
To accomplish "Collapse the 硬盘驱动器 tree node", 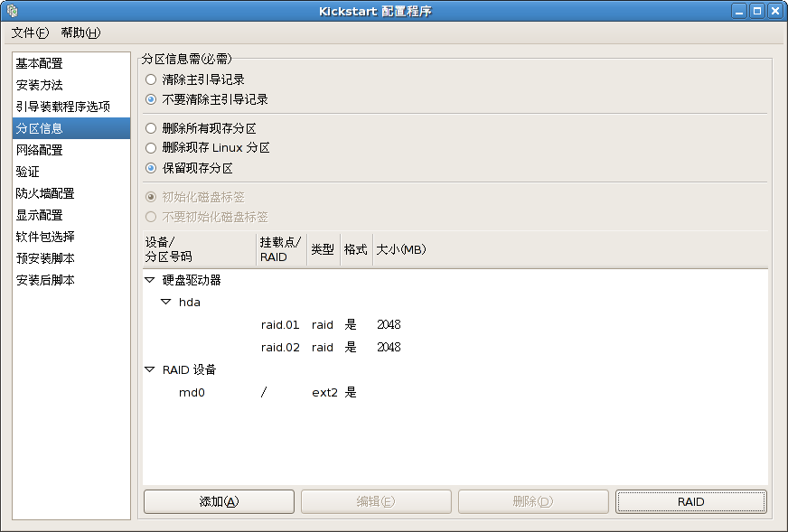I will click(x=150, y=280).
